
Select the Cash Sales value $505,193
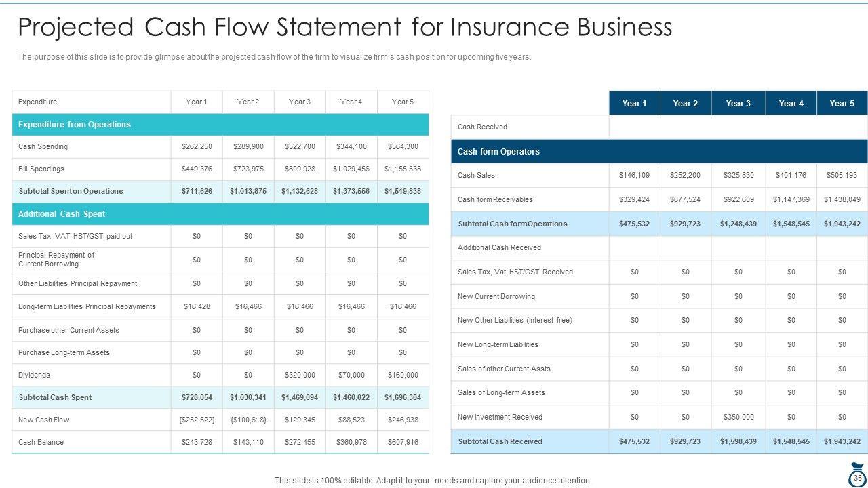[x=842, y=175]
